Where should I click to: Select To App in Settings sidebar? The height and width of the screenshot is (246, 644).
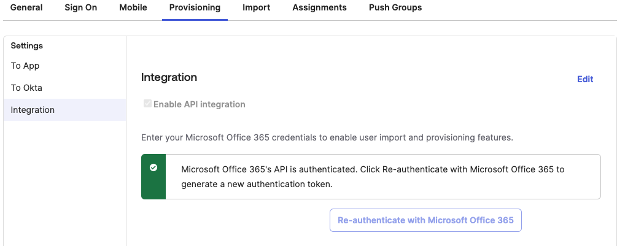coord(65,66)
